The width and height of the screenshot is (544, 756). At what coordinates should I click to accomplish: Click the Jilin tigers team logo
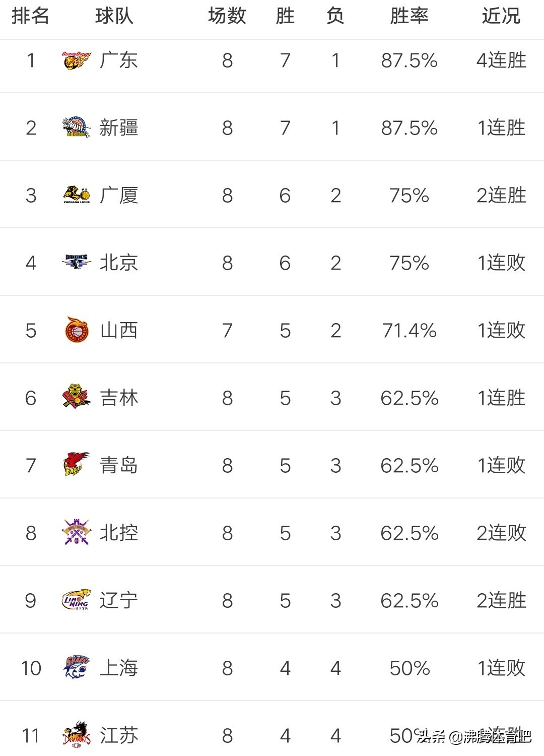click(76, 398)
